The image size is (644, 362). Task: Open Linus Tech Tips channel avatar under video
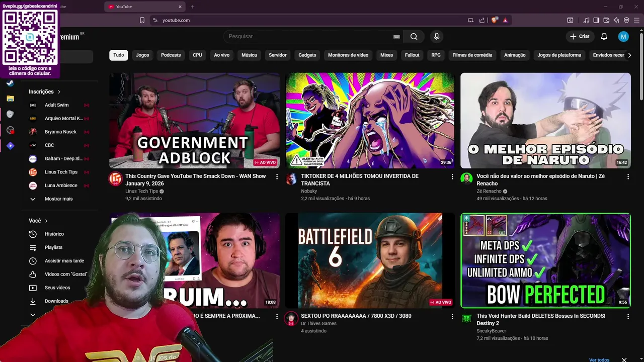point(116,179)
